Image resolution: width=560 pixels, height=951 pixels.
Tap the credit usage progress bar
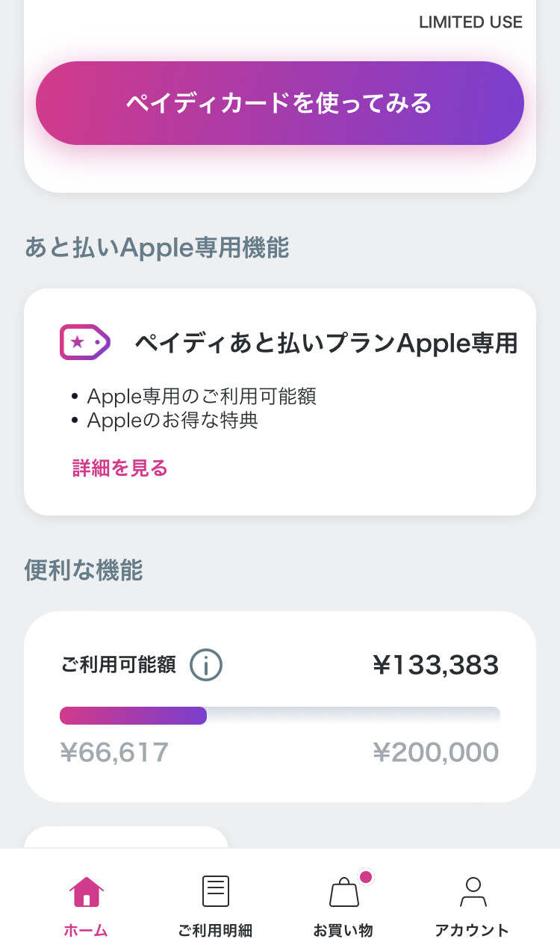(x=279, y=715)
